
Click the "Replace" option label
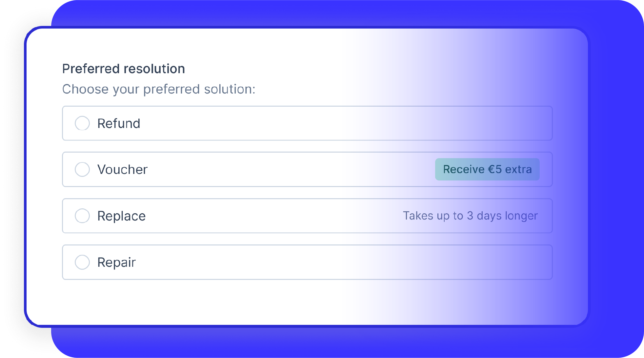click(x=121, y=216)
